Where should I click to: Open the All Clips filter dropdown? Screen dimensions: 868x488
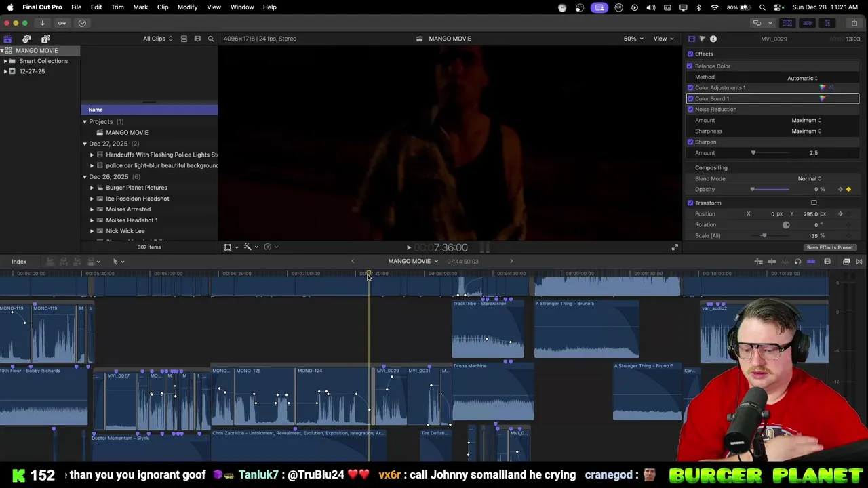coord(157,39)
